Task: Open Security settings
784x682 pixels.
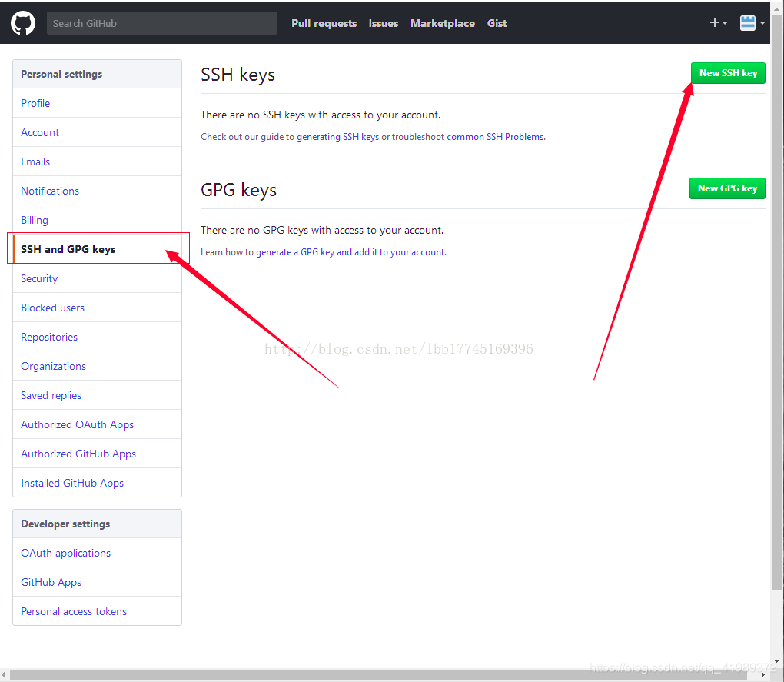Action: (97, 278)
